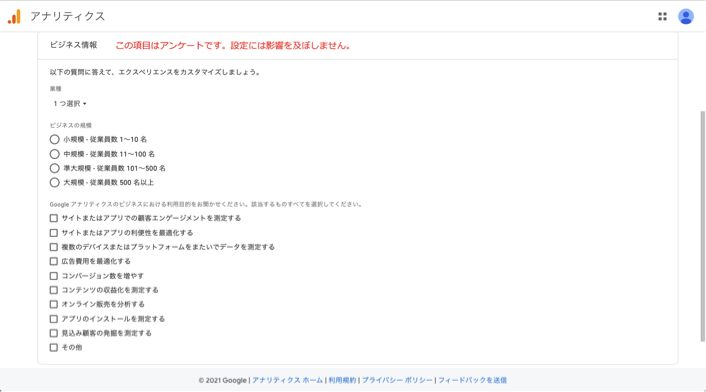Enable the コンバージョン数を増やす checkbox
The width and height of the screenshot is (706, 392).
[54, 276]
